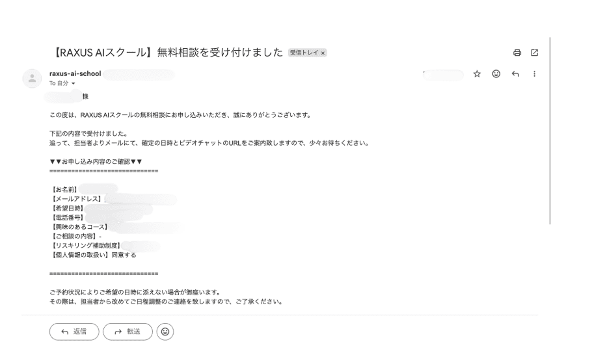
Task: Click the blurred sender address after raxus-ai-school
Action: (139, 74)
